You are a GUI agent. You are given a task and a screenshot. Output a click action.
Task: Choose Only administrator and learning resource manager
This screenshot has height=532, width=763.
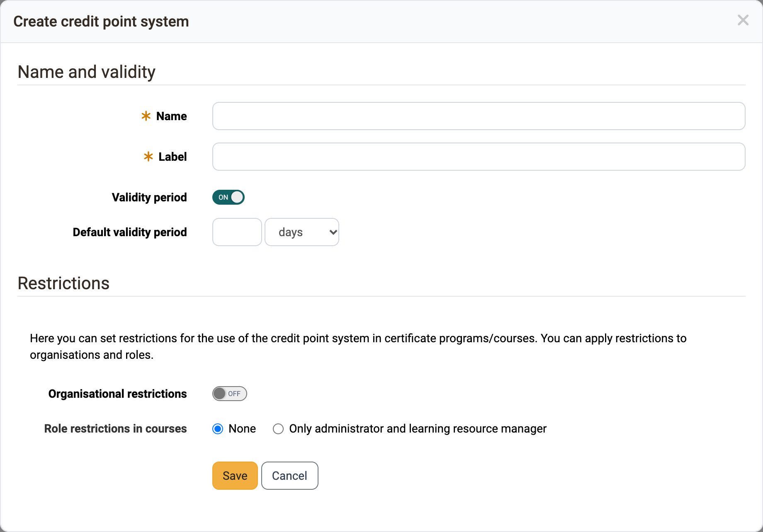(278, 429)
